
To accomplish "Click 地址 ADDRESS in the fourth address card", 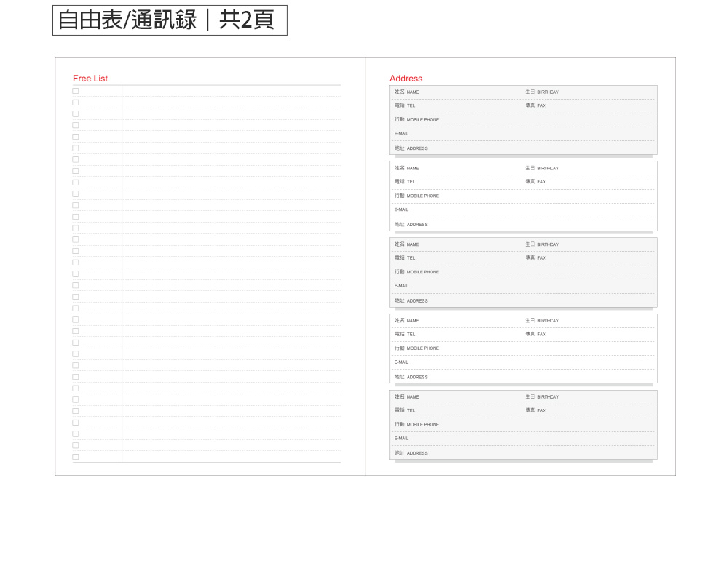I will tap(411, 377).
